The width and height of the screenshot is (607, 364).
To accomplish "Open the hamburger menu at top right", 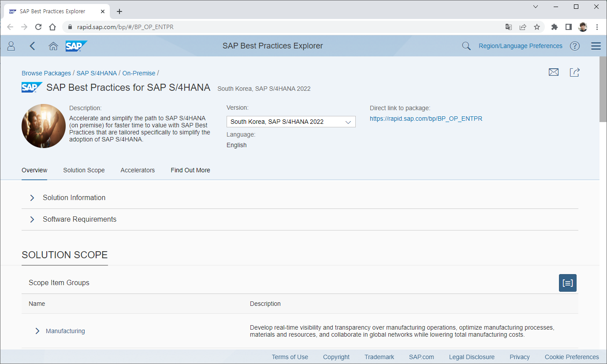I will (596, 46).
